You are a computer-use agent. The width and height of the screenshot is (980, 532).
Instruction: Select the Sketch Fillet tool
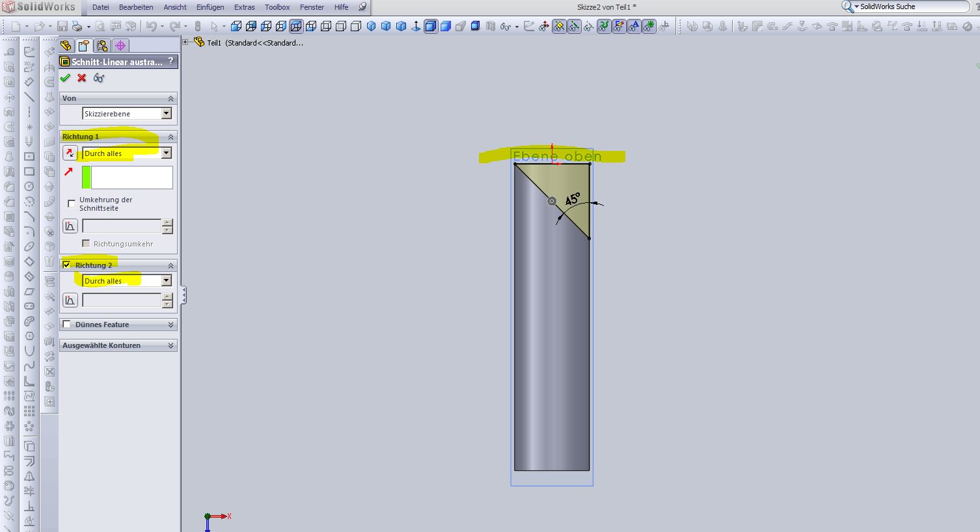point(29,232)
